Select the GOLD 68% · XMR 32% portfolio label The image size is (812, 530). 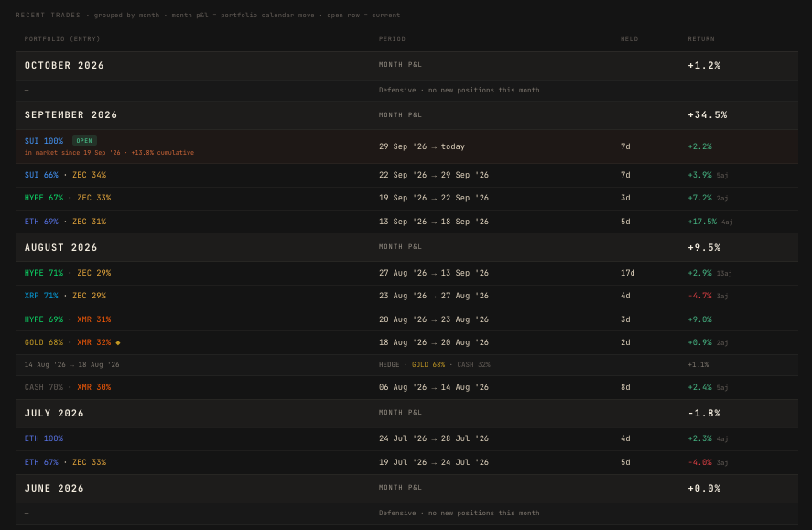click(x=68, y=342)
